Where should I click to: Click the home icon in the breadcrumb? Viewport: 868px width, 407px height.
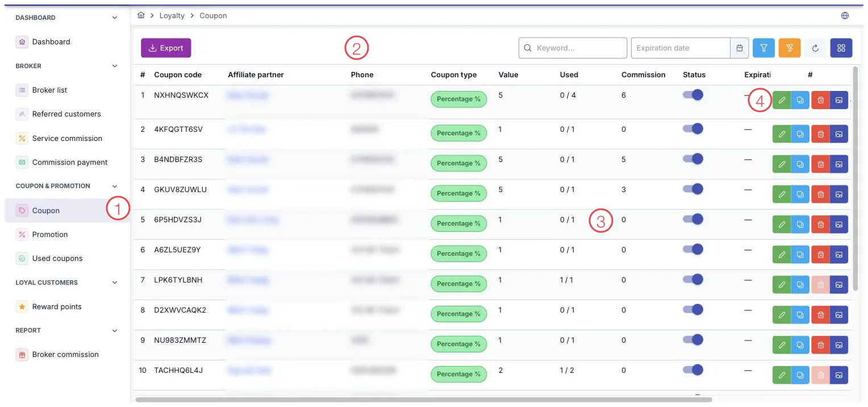pyautogui.click(x=141, y=15)
